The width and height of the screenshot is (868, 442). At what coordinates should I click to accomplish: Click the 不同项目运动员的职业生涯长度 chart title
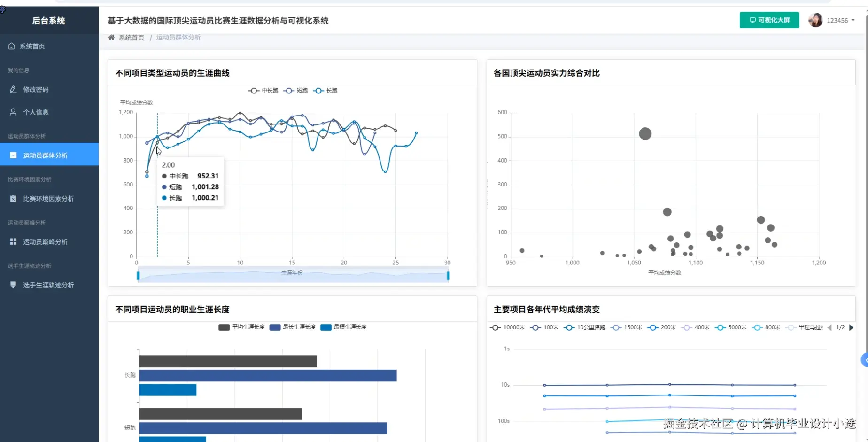pyautogui.click(x=172, y=310)
